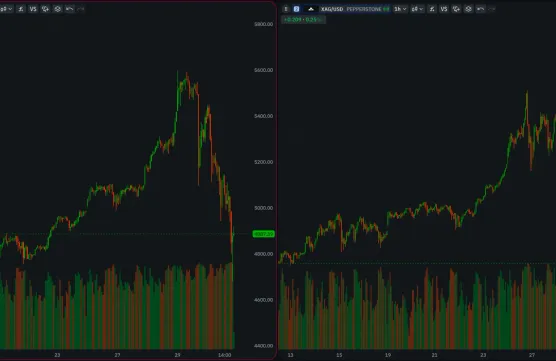556x361 pixels.
Task: Click the 4400.00 price axis label
Action: pyautogui.click(x=264, y=346)
